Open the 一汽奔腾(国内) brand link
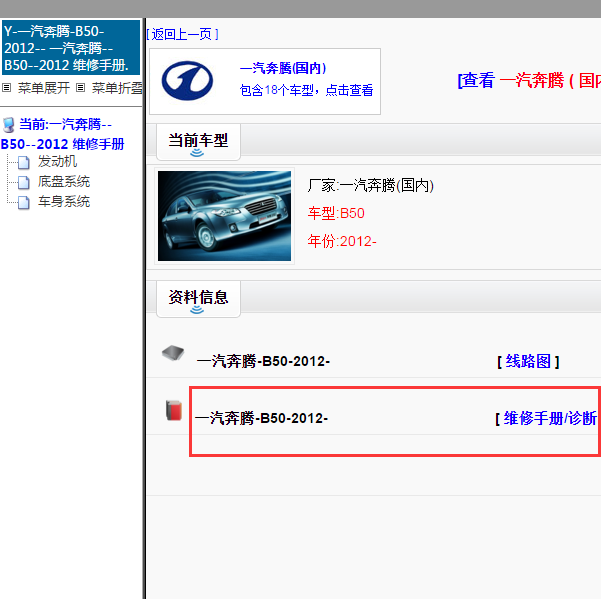This screenshot has width=601, height=599. click(x=283, y=68)
